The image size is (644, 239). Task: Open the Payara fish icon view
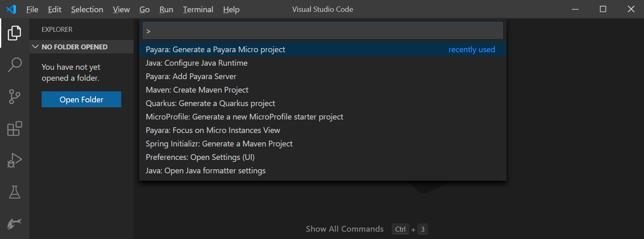coord(14,224)
